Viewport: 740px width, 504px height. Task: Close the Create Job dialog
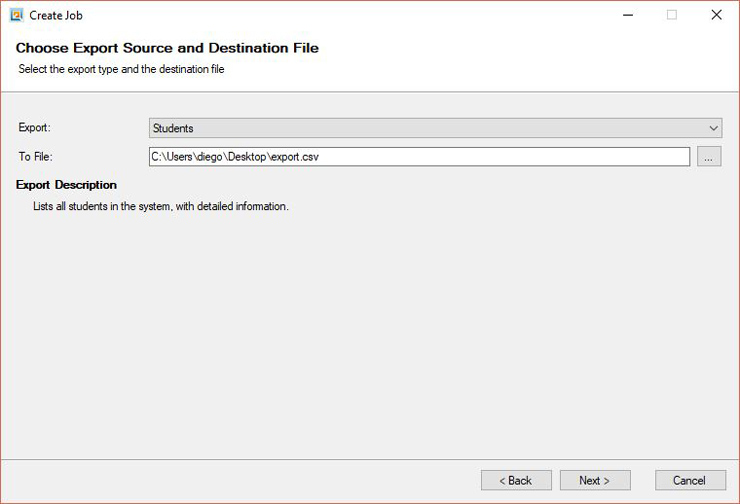point(716,15)
